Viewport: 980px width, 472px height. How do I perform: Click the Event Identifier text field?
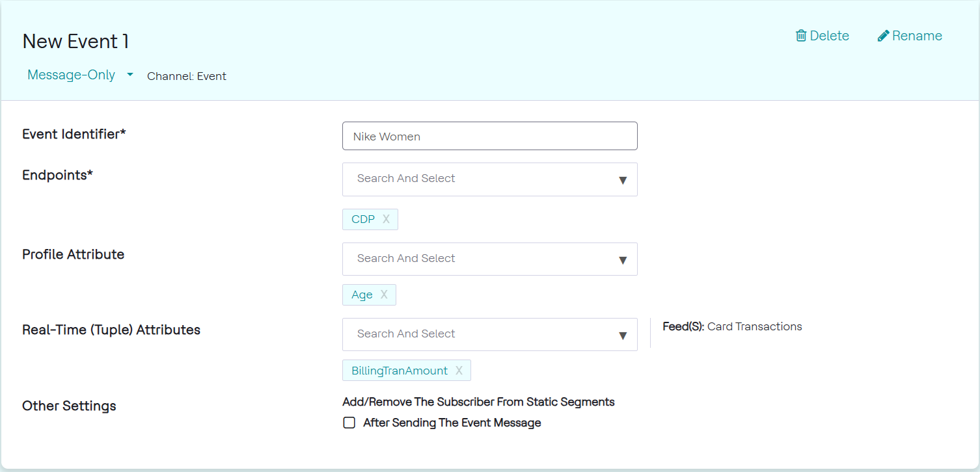click(x=489, y=136)
